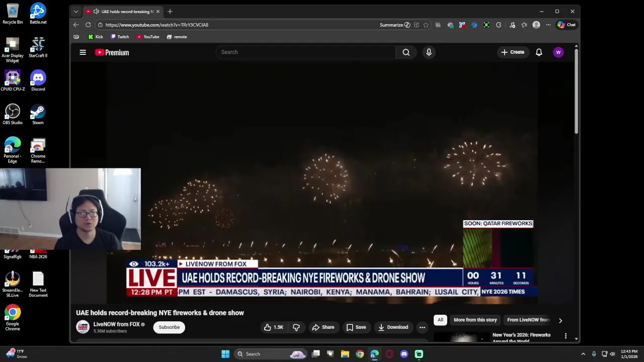Open OBS Studio desktop shortcut

pyautogui.click(x=13, y=114)
